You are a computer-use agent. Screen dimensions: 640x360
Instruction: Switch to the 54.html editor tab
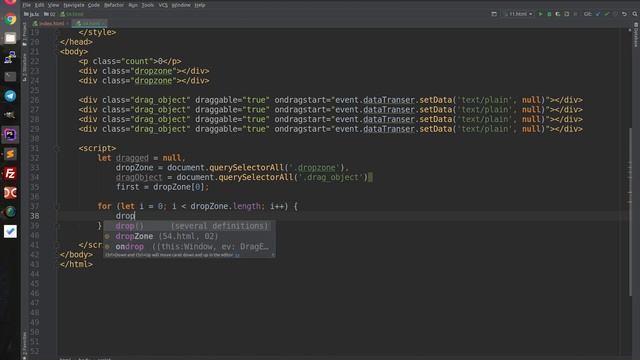89,23
